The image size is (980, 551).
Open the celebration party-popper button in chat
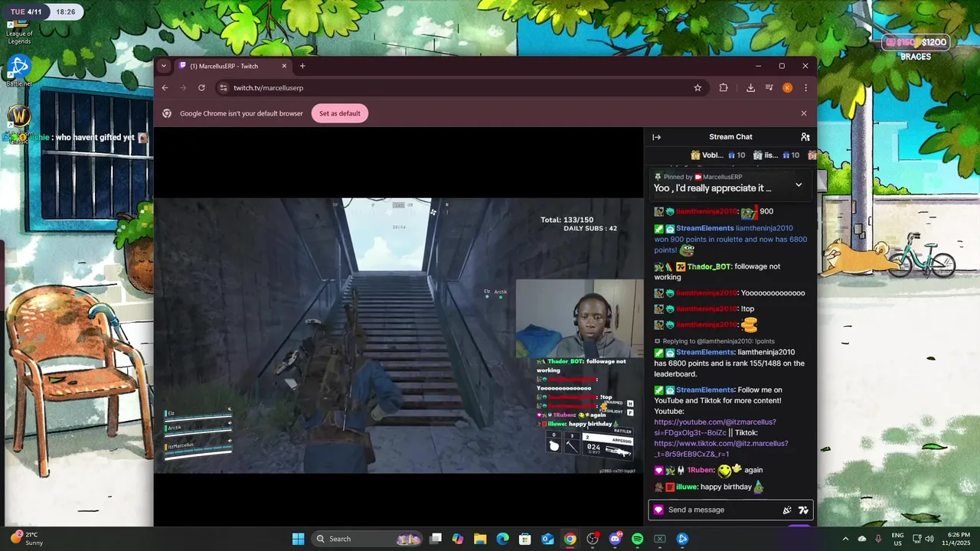[x=786, y=510]
